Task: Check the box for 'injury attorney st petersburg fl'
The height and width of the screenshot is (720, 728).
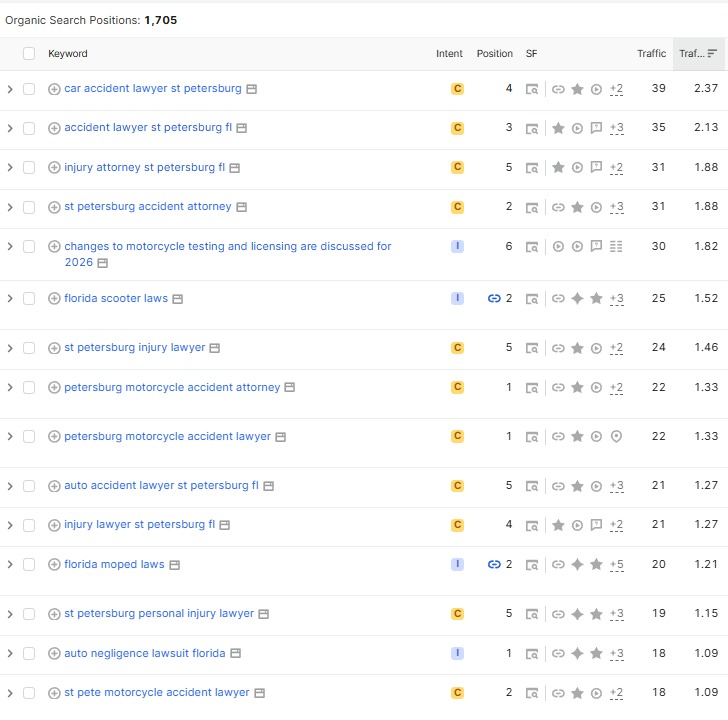Action: pyautogui.click(x=29, y=168)
